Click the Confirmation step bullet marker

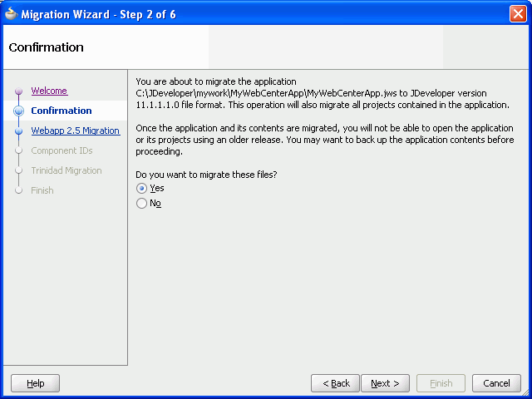coord(18,111)
